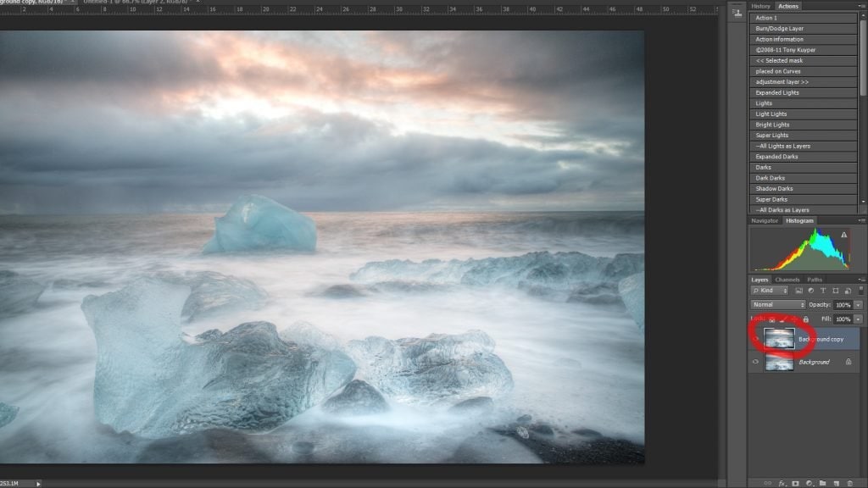Click the Action information button
Viewport: 868px width, 488px height.
(803, 39)
